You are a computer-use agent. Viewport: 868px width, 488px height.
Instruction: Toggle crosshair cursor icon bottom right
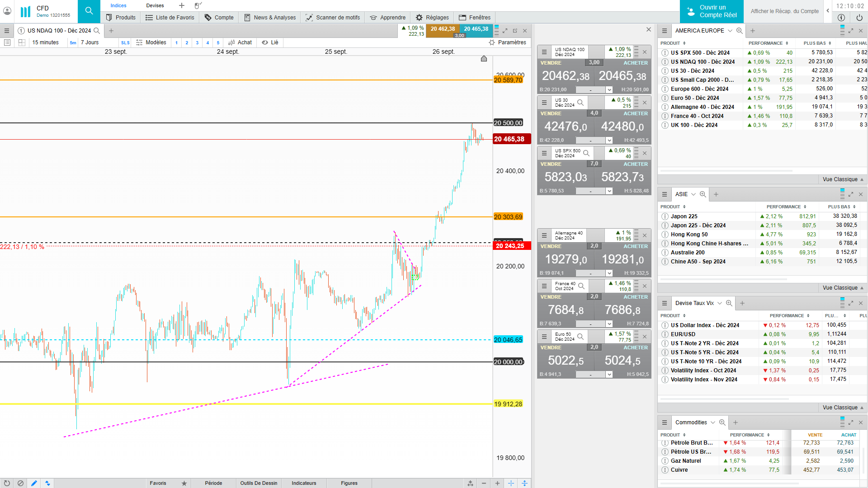(511, 483)
